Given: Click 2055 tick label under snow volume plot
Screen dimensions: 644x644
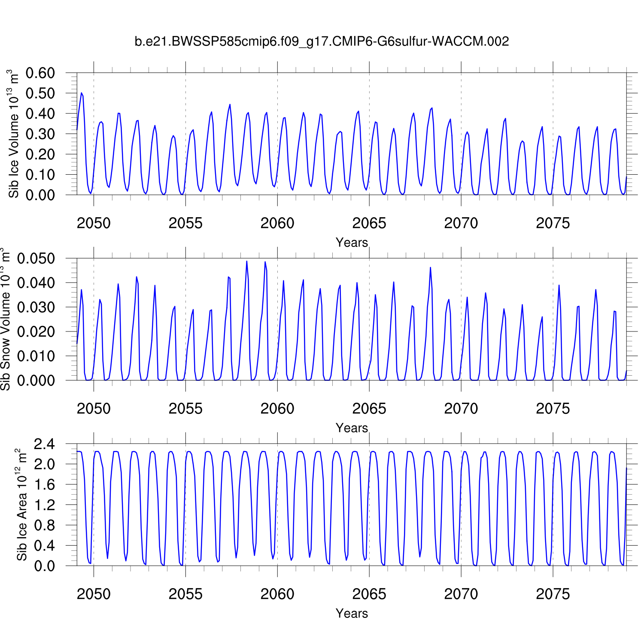Looking at the screenshot, I should pyautogui.click(x=185, y=409).
